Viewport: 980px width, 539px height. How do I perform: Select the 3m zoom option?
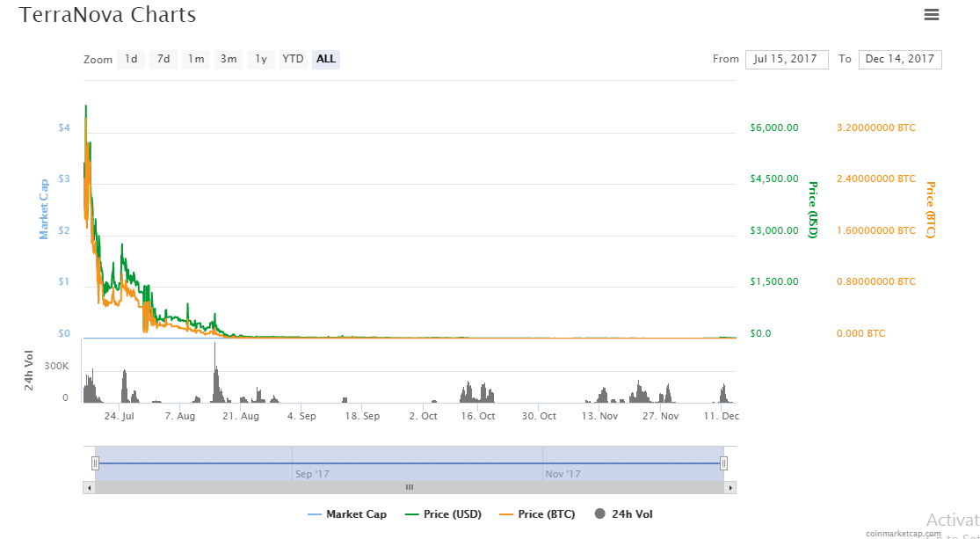[229, 59]
